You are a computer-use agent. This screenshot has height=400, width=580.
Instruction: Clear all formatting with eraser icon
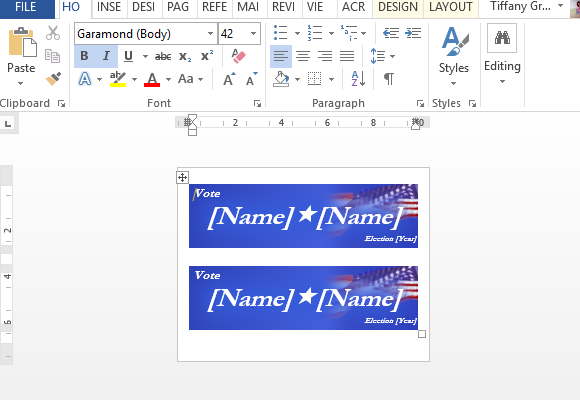[x=239, y=56]
